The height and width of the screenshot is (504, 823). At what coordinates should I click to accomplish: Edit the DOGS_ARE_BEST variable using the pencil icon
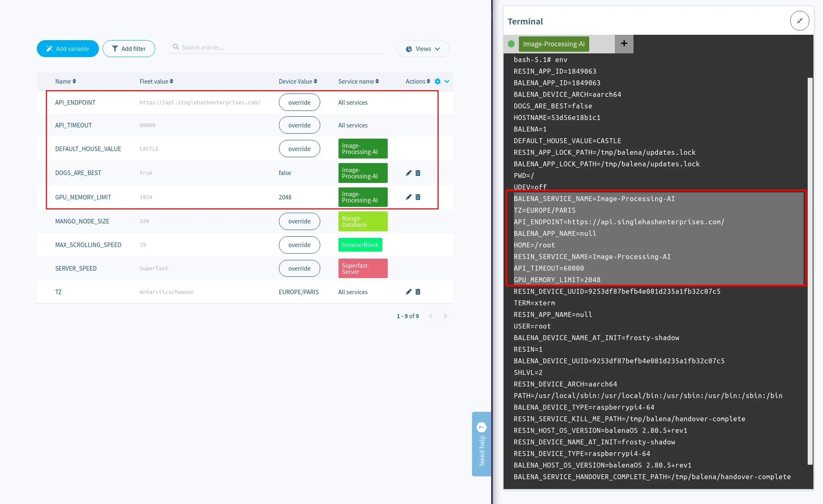point(408,173)
